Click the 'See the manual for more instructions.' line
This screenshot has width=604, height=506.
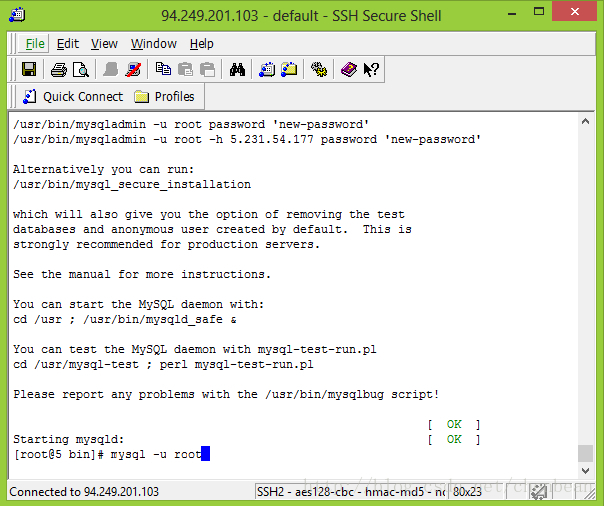(x=142, y=274)
